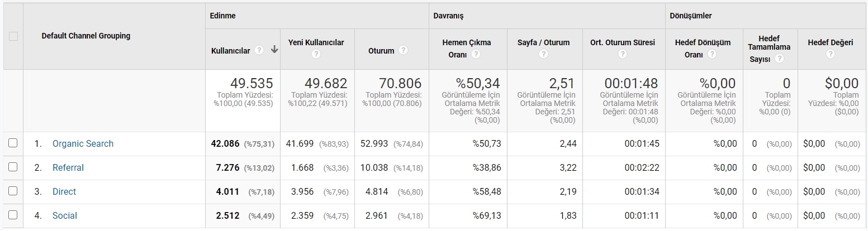Sort by Kullanıcılar using the down arrow
Viewport: 868px width, 231px height.
point(274,50)
